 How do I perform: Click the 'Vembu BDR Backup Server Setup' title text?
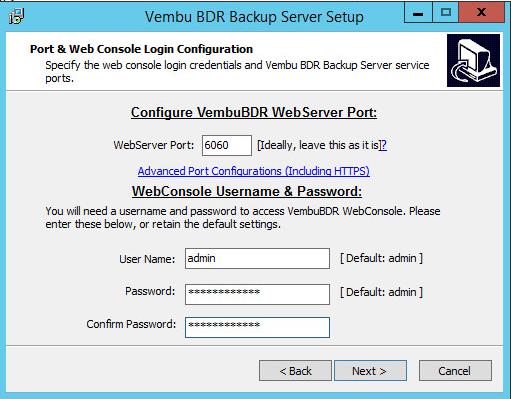254,17
